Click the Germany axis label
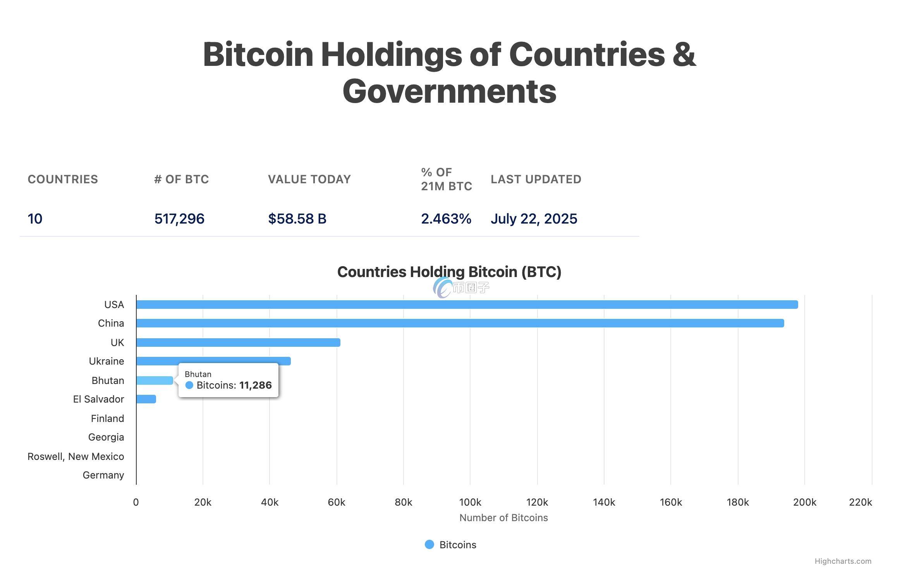The image size is (924, 575). pos(103,475)
